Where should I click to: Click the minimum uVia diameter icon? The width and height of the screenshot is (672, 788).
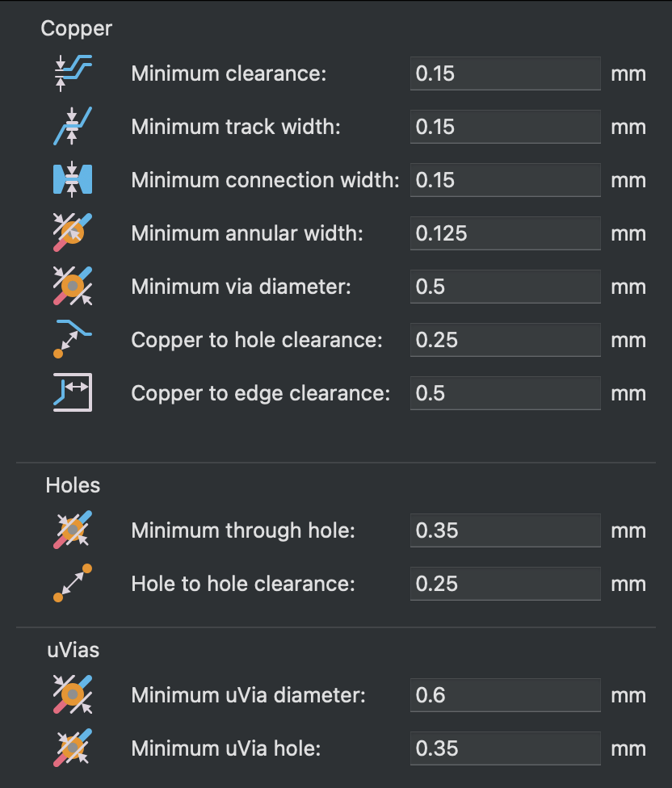pos(72,694)
